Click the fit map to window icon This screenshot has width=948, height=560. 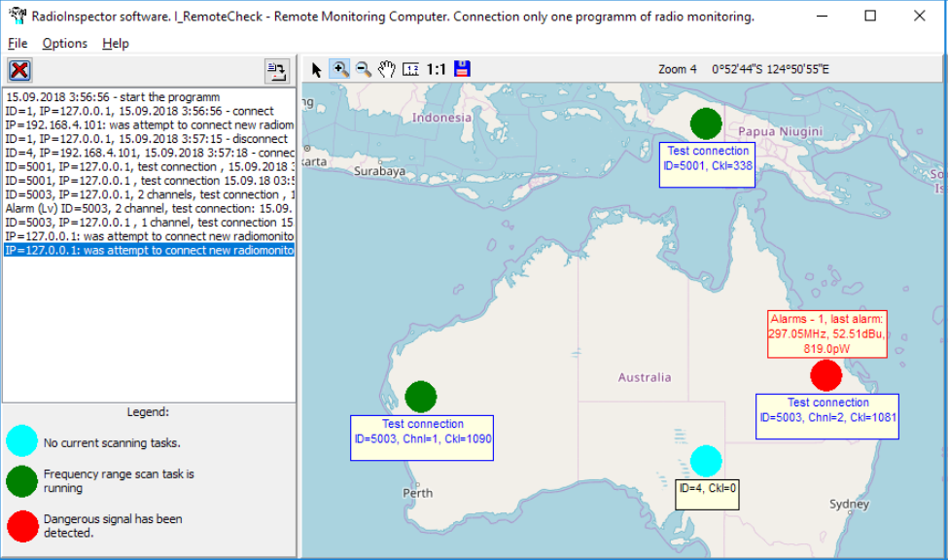click(x=410, y=70)
